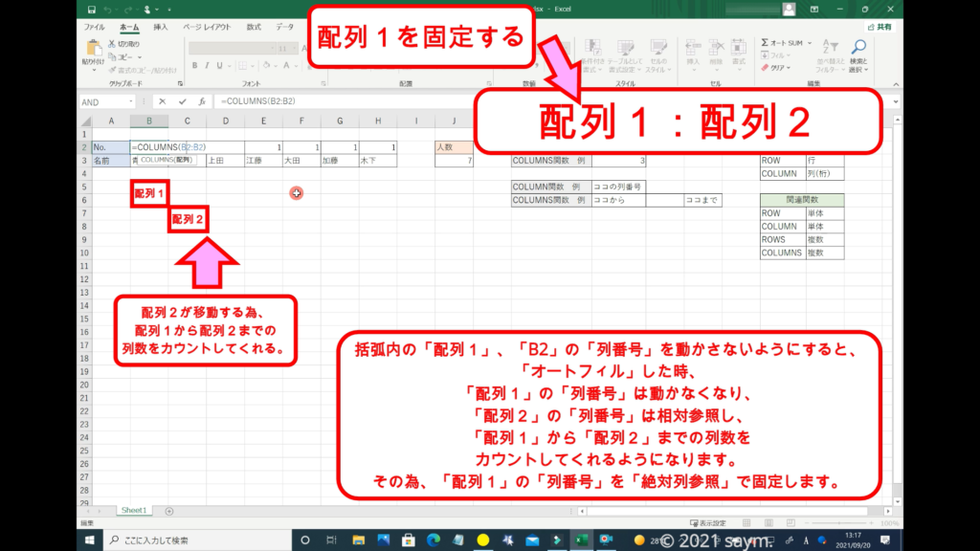
Task: Click the Microsoft Edge taskbar icon
Action: coord(432,540)
